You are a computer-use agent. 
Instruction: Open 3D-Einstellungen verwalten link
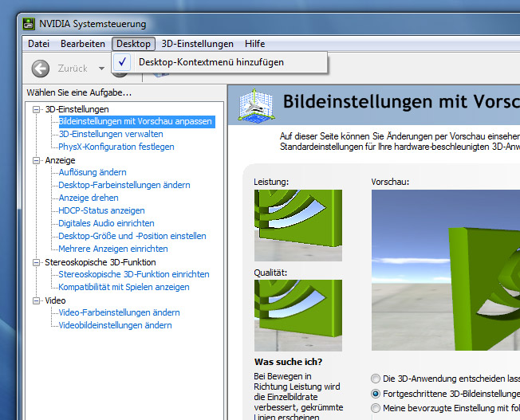(x=111, y=134)
